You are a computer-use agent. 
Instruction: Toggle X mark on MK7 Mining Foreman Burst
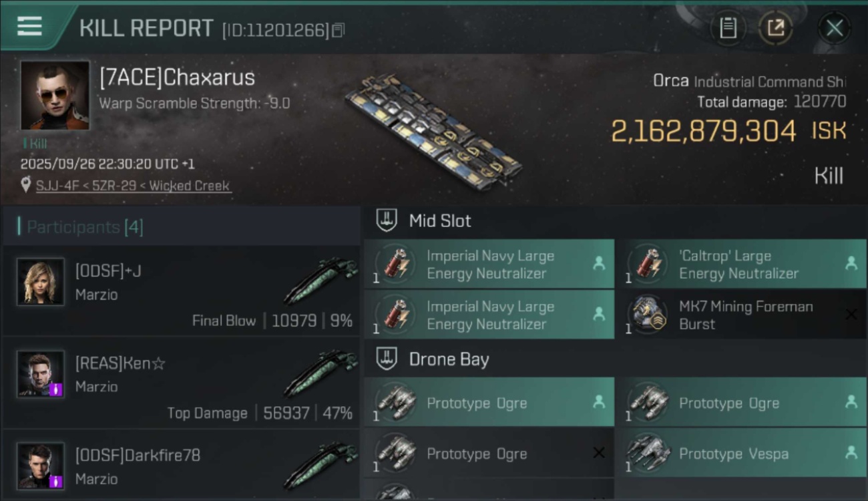click(851, 315)
